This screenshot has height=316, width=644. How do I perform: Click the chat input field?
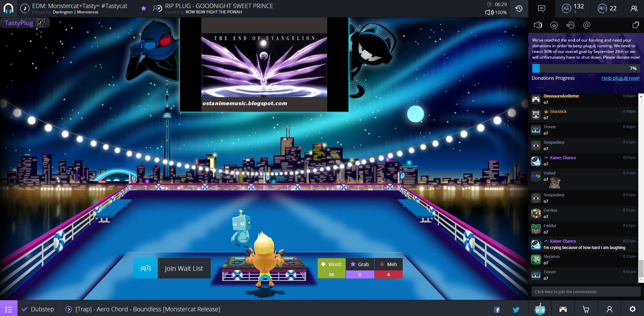[x=586, y=292]
